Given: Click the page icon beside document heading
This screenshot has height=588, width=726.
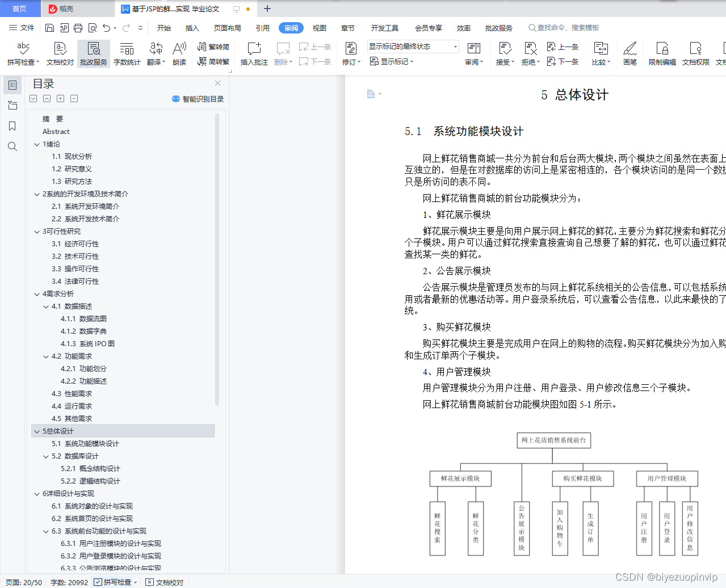Looking at the screenshot, I should click(x=371, y=94).
